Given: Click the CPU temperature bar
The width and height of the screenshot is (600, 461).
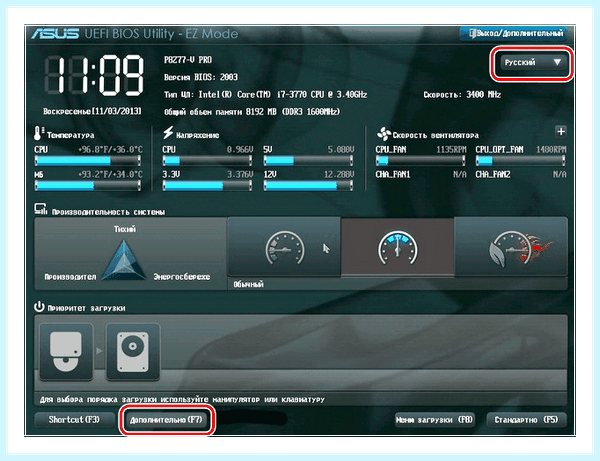Looking at the screenshot, I should pos(88,160).
